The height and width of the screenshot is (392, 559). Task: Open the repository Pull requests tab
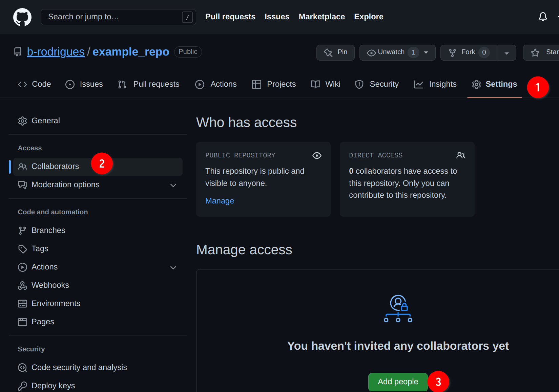(148, 84)
